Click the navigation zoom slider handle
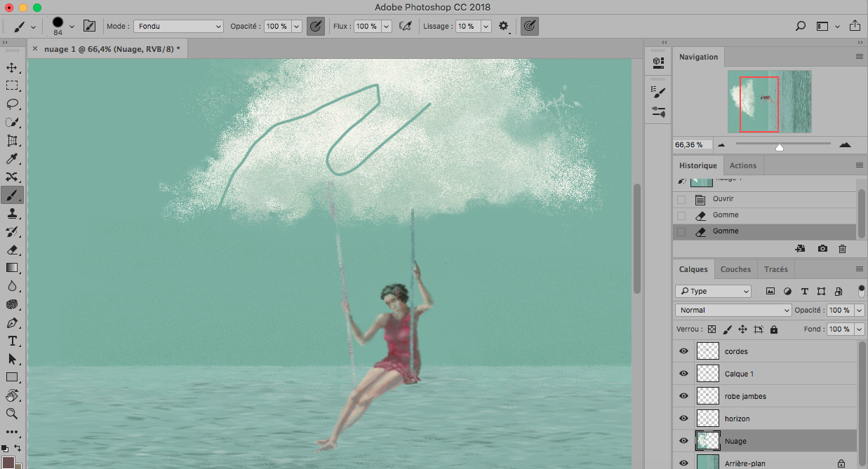868x469 pixels. [x=779, y=147]
